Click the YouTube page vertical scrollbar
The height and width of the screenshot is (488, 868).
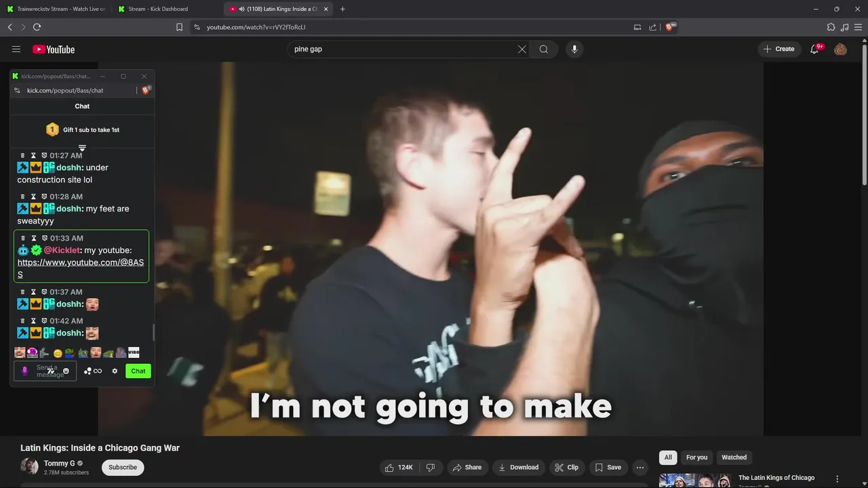[864, 115]
